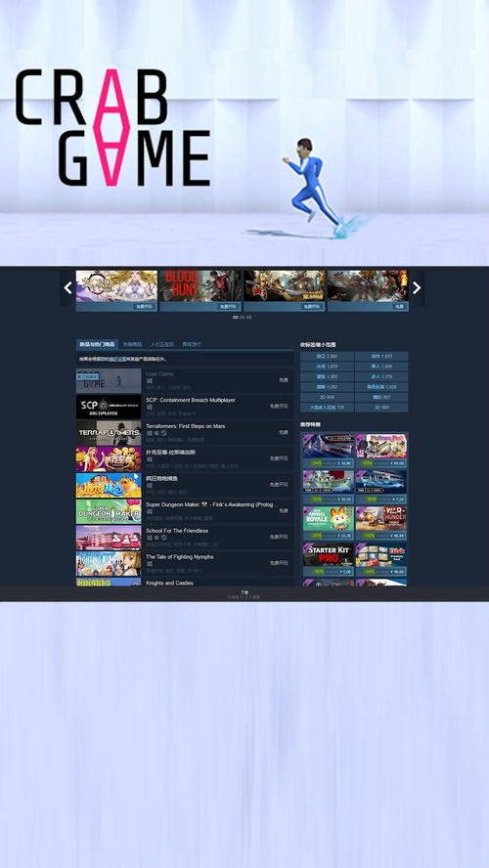Select the first carousel page indicator dot
489x868 pixels.
coord(236,318)
